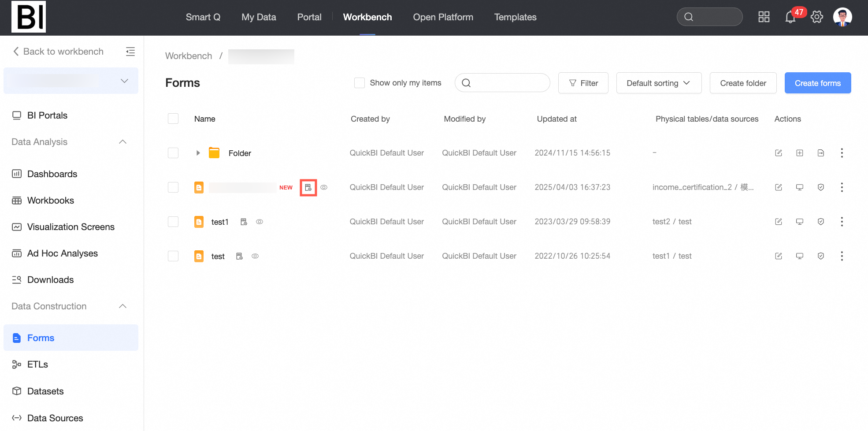Open more actions for test1 / test row

tap(842, 256)
